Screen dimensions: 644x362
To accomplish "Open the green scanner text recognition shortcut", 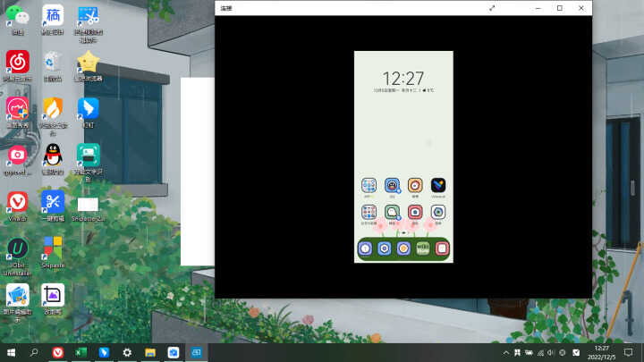I will tap(89, 163).
